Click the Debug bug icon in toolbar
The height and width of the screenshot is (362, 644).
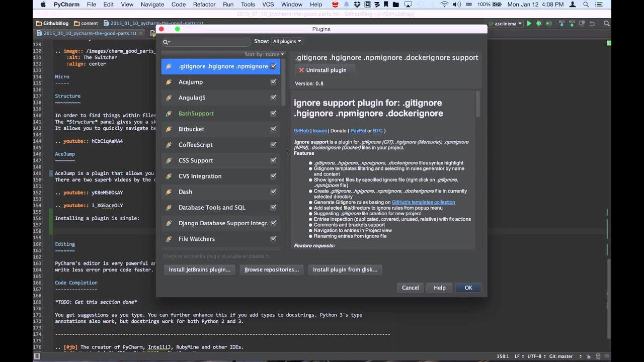(x=539, y=24)
